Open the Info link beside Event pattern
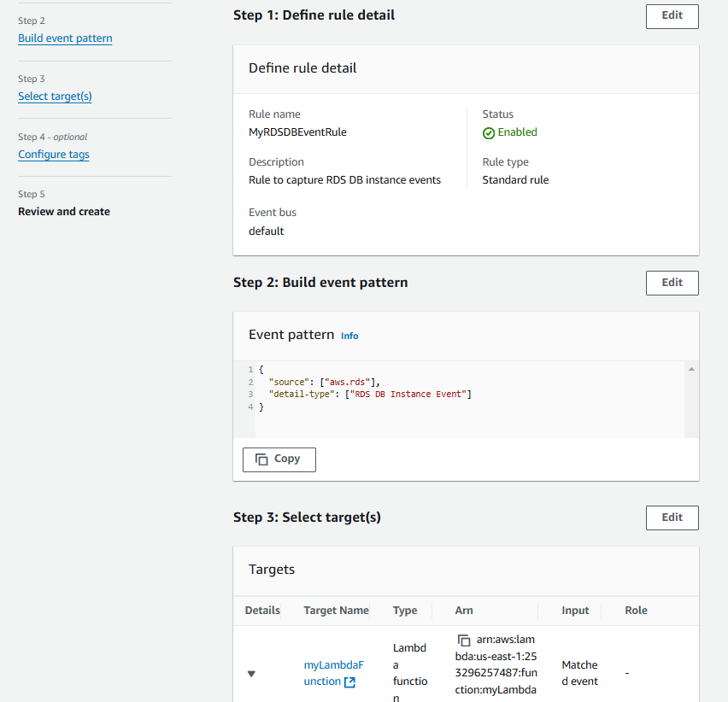Image resolution: width=728 pixels, height=702 pixels. (x=349, y=336)
